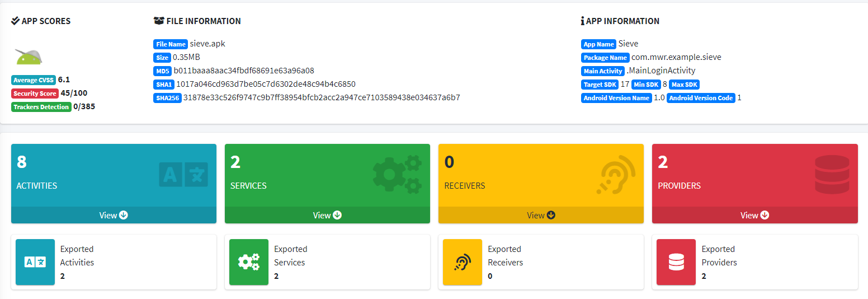Expand Services list with View arrow
The width and height of the screenshot is (868, 299).
pyautogui.click(x=327, y=215)
